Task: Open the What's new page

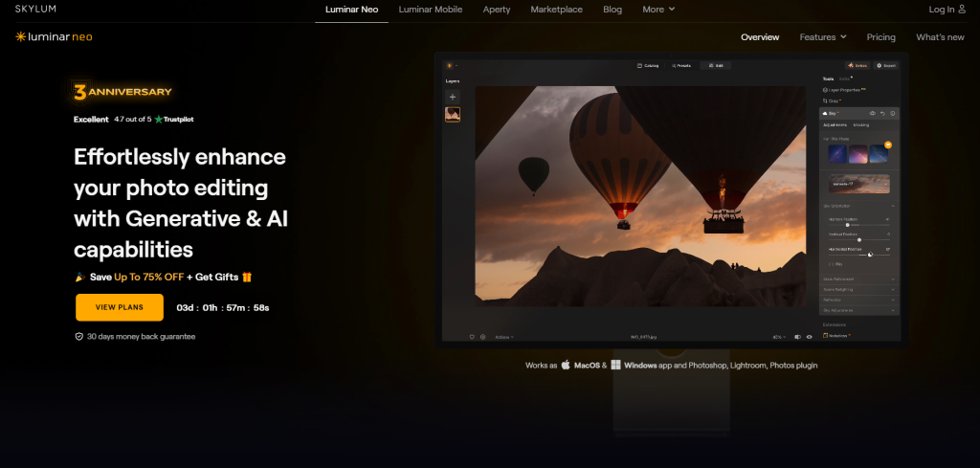Action: tap(940, 37)
